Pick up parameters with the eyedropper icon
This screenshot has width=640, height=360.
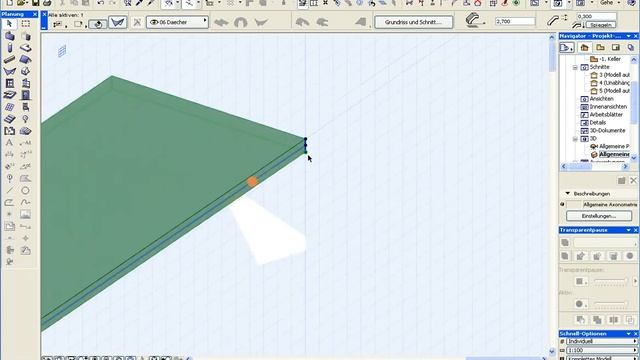[139, 3]
